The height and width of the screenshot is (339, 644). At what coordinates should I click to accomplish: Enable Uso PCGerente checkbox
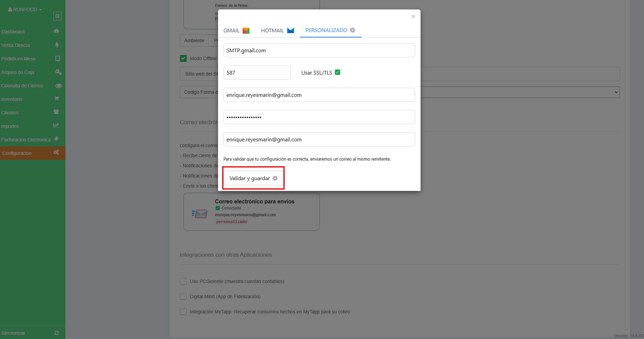click(x=183, y=281)
